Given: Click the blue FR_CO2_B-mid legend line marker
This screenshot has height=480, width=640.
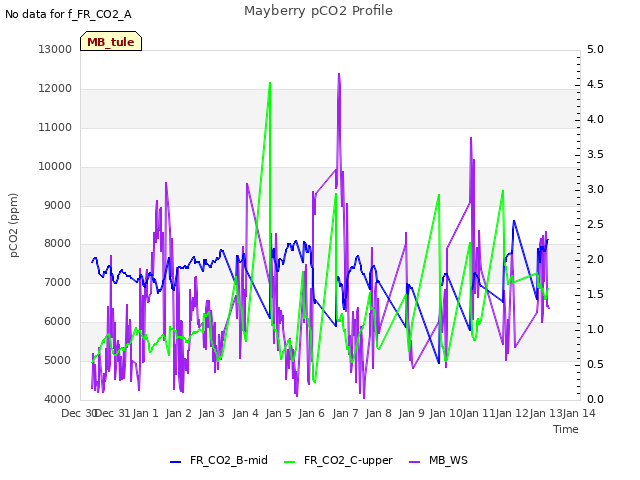Looking at the screenshot, I should [176, 462].
